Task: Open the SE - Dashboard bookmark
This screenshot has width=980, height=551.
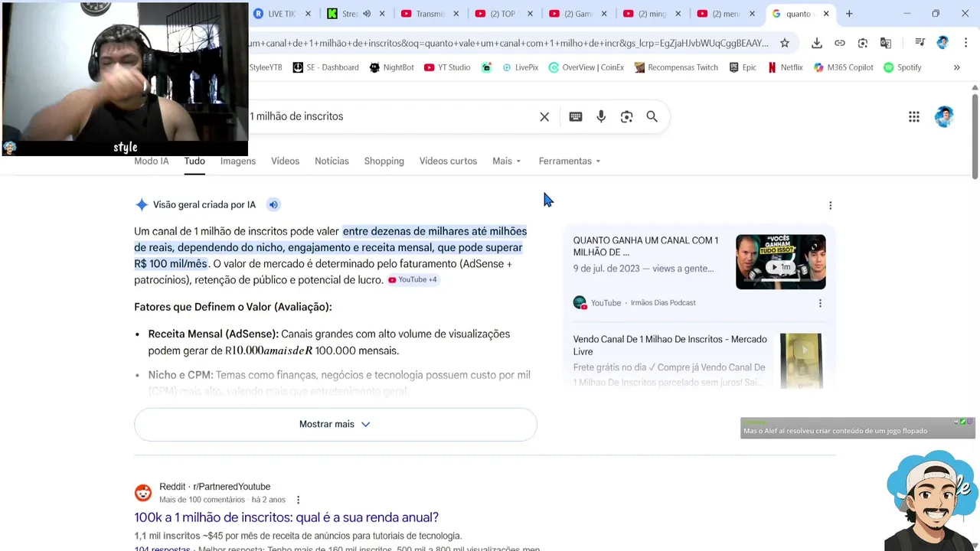Action: coord(325,67)
